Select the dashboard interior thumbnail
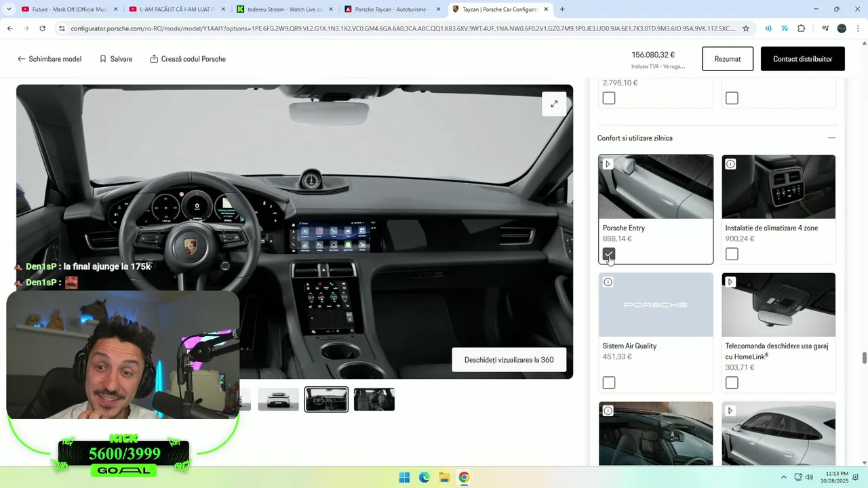This screenshot has width=868, height=488. tap(326, 399)
